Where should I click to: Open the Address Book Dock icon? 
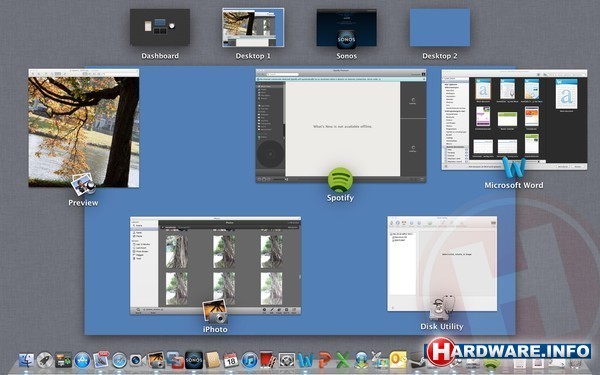pyautogui.click(x=212, y=360)
